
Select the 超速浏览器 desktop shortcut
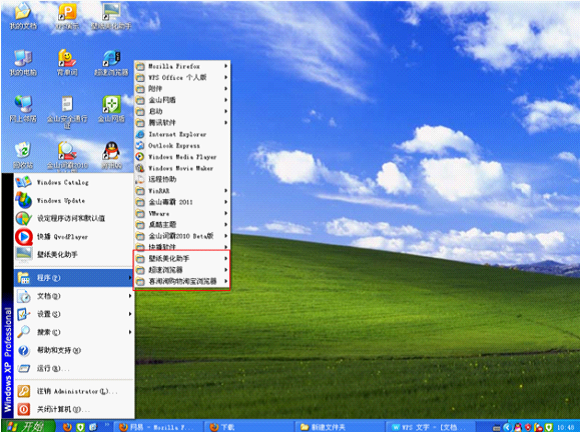click(x=111, y=63)
